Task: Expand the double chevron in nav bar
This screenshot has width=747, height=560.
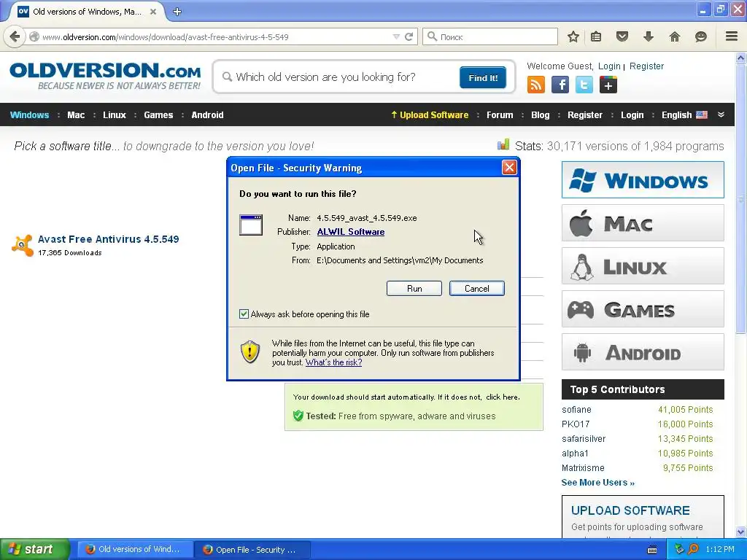Action: (721, 114)
